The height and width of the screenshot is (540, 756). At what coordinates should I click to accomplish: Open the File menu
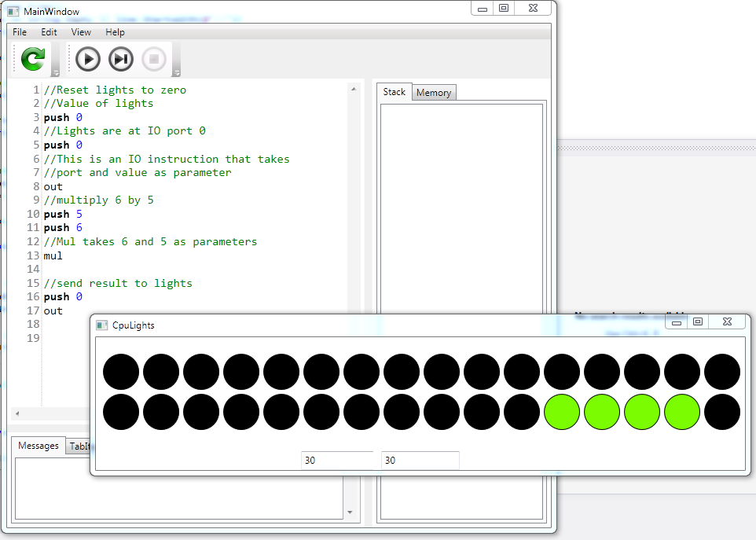(20, 31)
